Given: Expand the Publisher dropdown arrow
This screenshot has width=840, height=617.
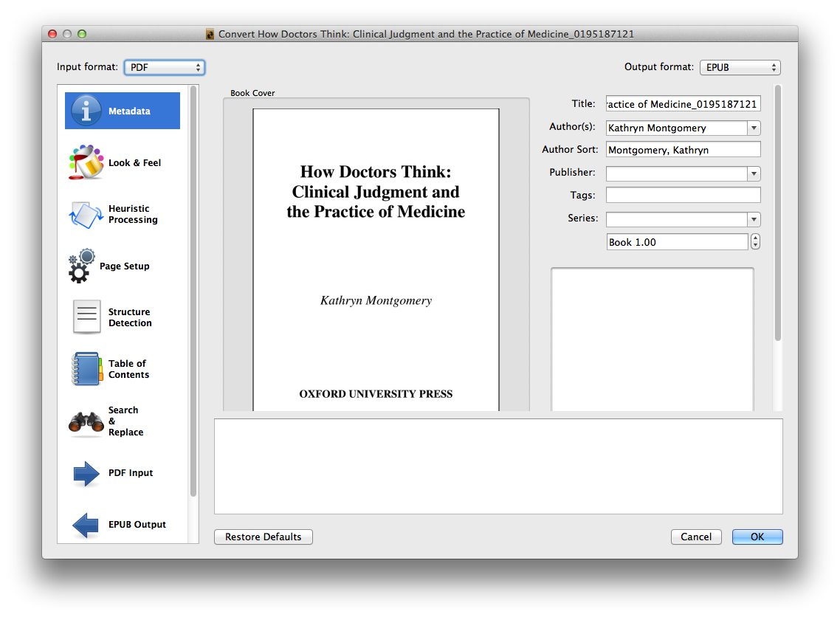Looking at the screenshot, I should tap(754, 173).
